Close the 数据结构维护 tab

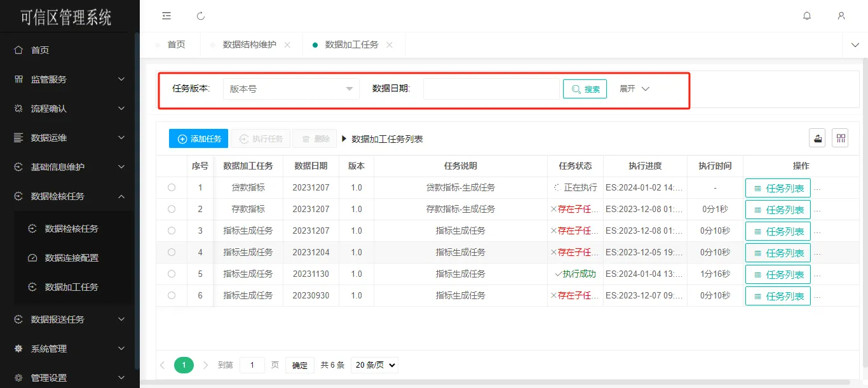(287, 45)
